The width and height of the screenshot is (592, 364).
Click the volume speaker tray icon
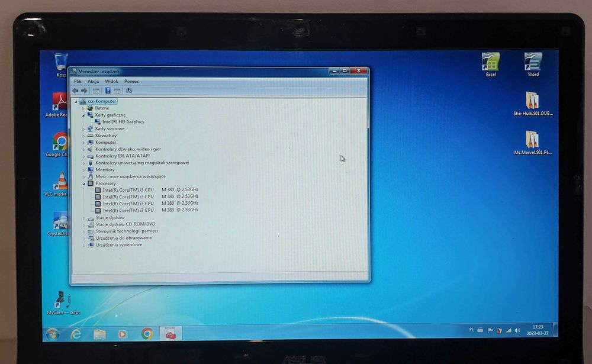pyautogui.click(x=517, y=330)
